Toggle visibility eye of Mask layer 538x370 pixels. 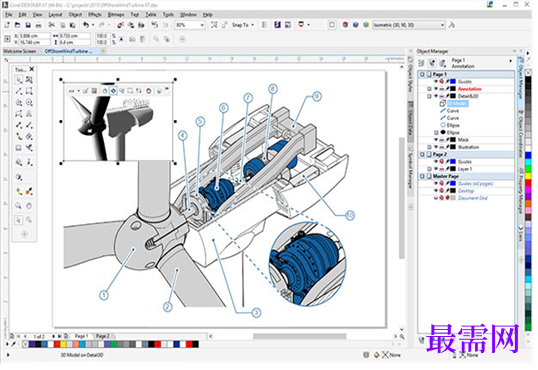coord(436,140)
